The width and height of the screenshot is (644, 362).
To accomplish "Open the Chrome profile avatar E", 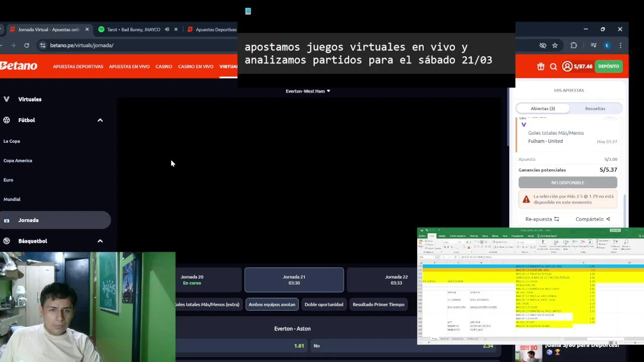I will (607, 45).
